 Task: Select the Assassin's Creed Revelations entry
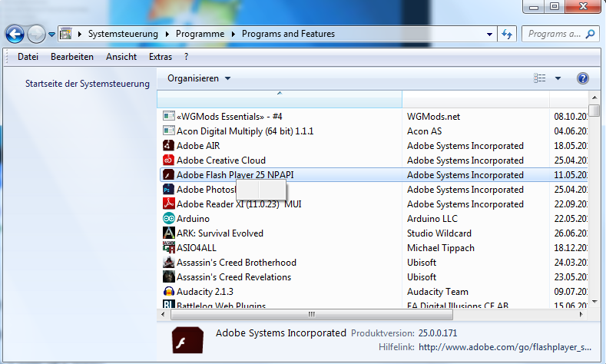[x=233, y=276]
